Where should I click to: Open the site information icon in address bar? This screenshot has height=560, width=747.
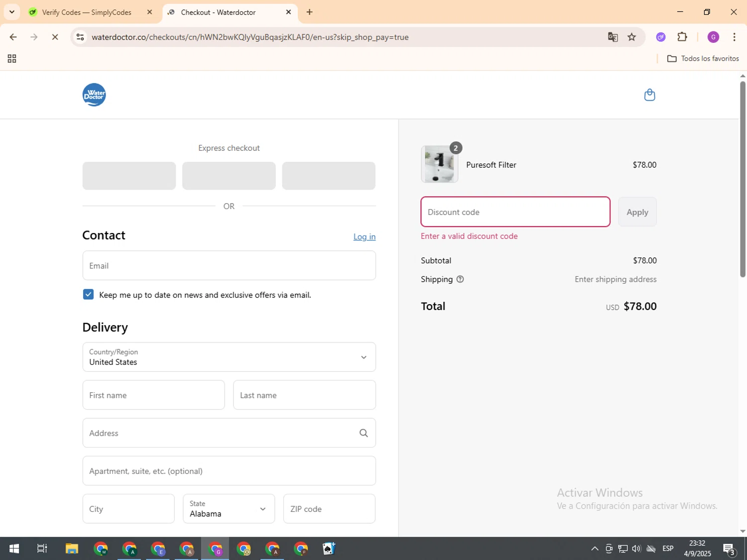tap(80, 37)
